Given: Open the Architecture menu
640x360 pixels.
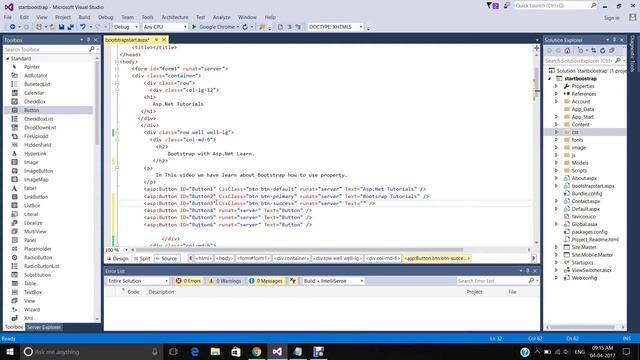Looking at the screenshot, I should pyautogui.click(x=175, y=17).
